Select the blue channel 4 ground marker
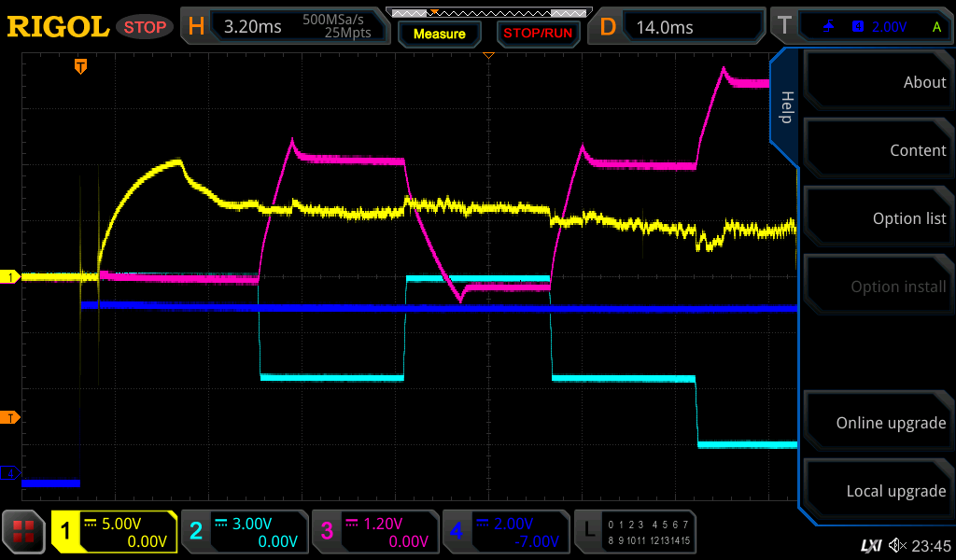 pyautogui.click(x=12, y=474)
